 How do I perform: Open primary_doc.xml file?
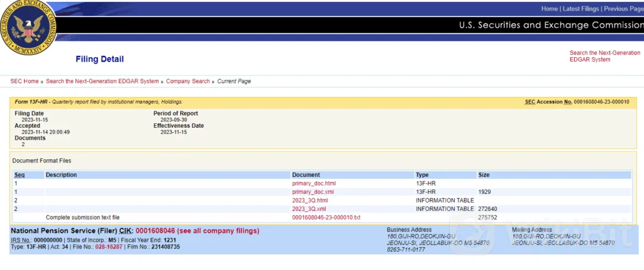[313, 191]
